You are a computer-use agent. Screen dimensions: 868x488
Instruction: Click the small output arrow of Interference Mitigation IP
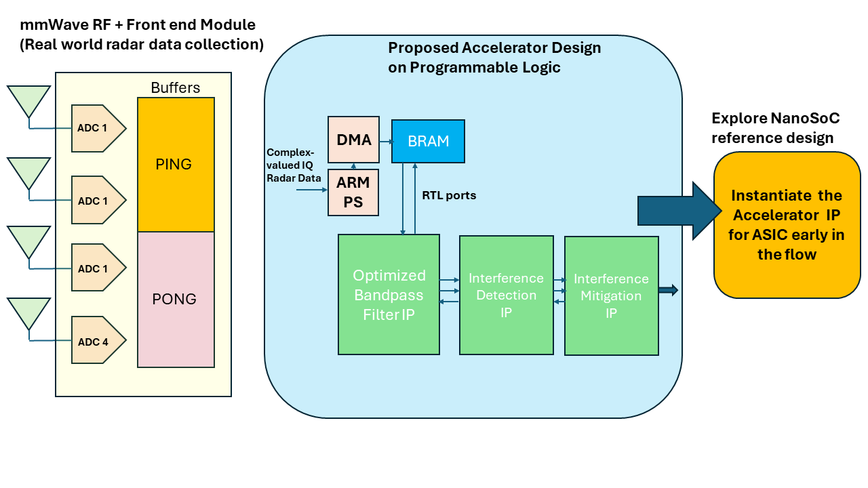pyautogui.click(x=668, y=290)
